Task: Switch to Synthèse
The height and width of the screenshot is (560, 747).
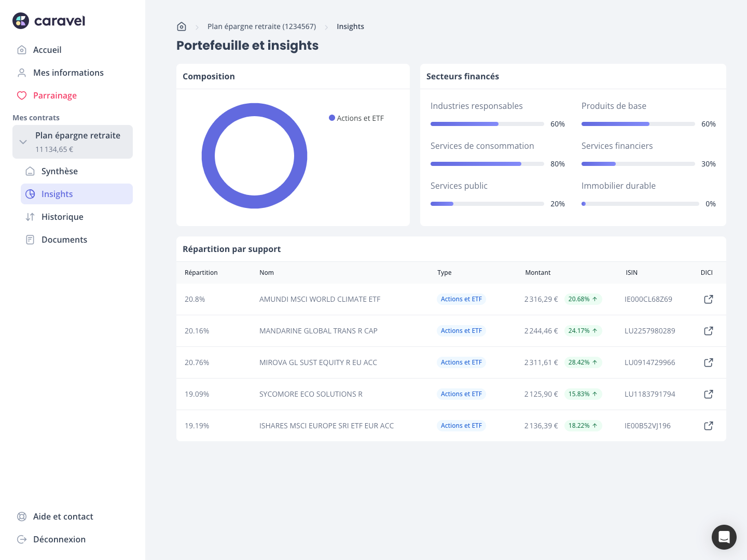Action: [x=60, y=171]
